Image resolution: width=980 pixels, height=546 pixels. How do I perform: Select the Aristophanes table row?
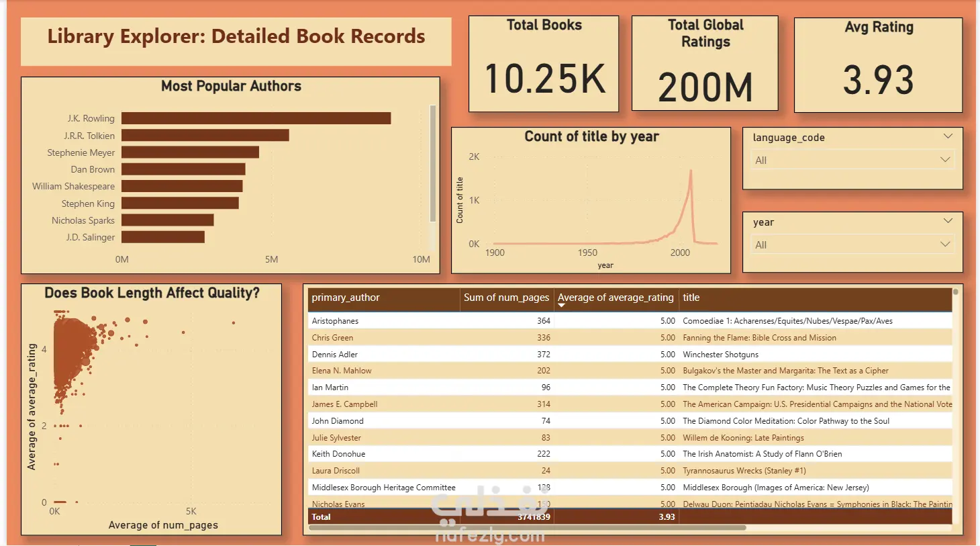630,321
